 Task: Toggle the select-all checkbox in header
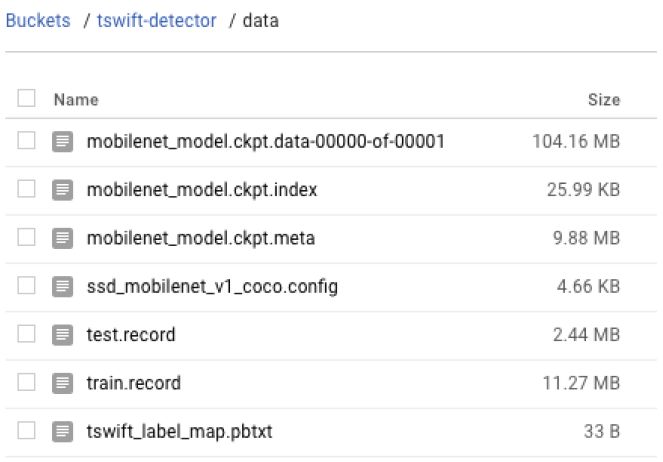click(27, 99)
